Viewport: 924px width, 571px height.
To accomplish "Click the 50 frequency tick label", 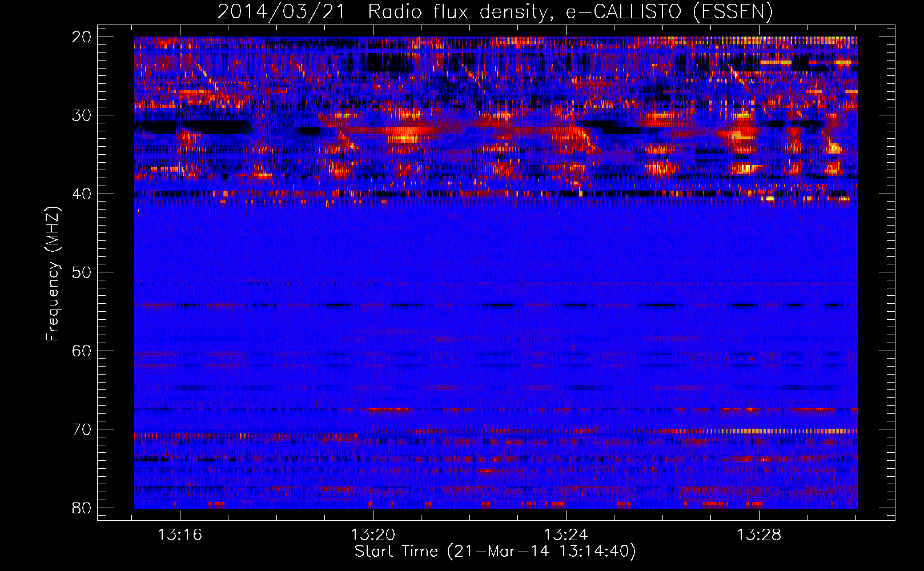I will tap(82, 272).
